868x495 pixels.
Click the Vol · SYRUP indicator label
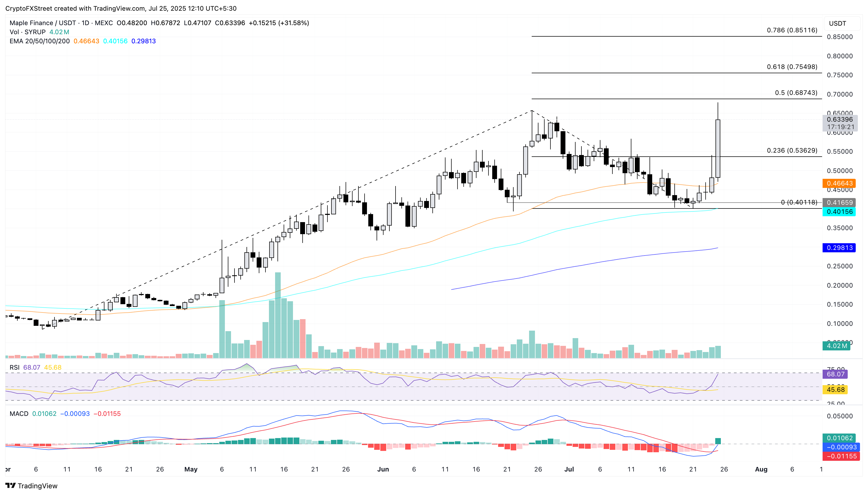click(x=28, y=32)
